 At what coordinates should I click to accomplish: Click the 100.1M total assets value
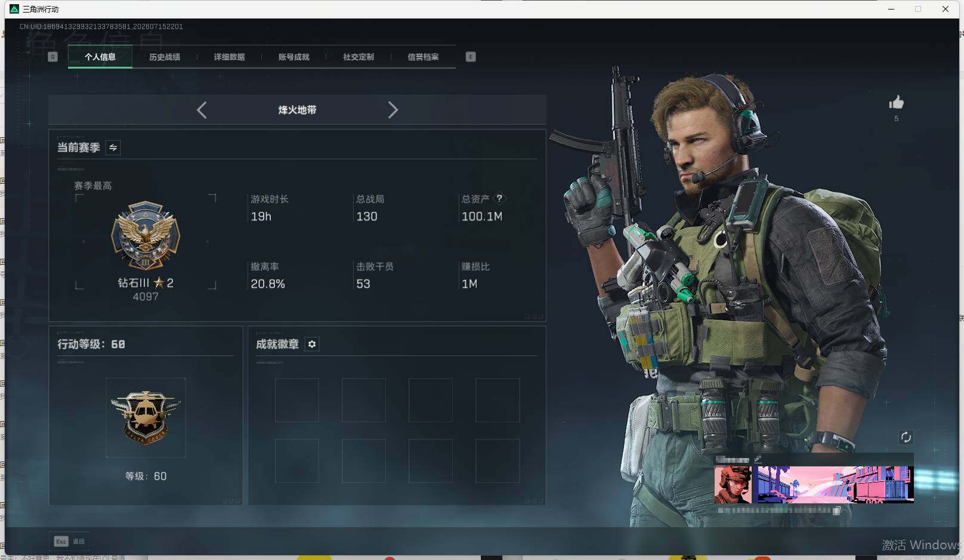click(x=482, y=216)
